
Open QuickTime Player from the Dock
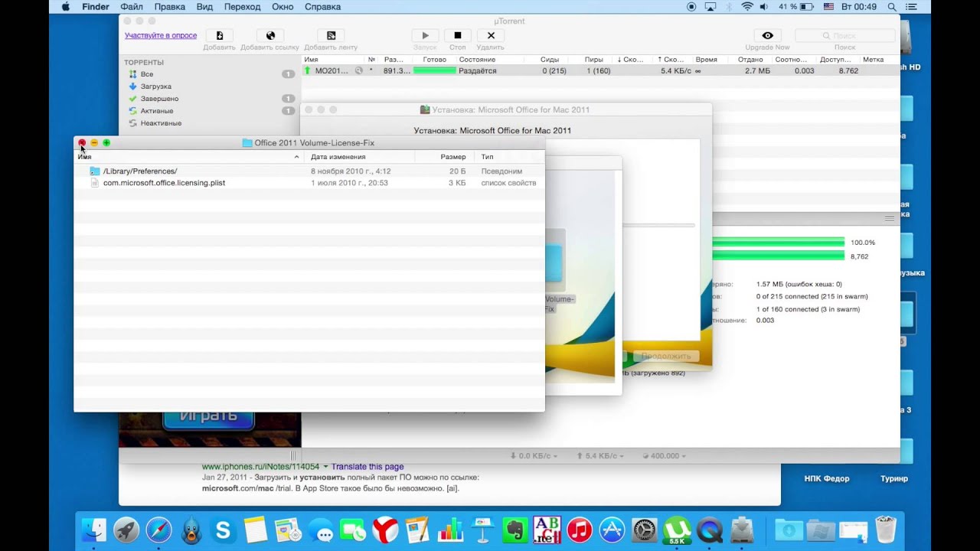click(709, 530)
